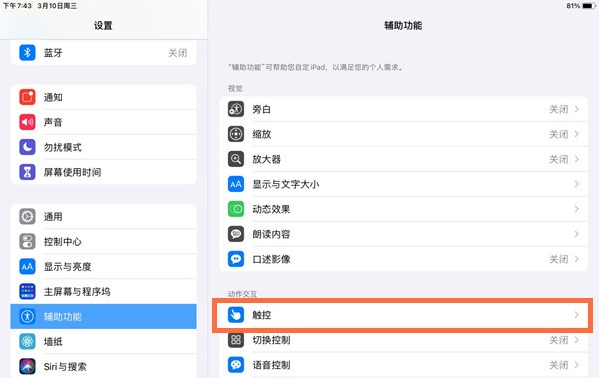Tap 关闭 status on 旁白 row
Screen dimensions: 604x378
tap(559, 109)
